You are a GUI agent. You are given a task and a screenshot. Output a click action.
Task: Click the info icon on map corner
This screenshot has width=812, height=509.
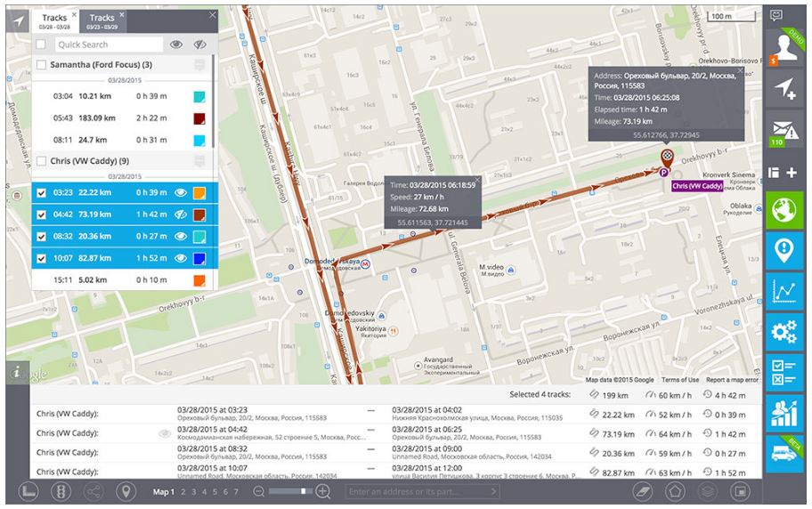click(17, 372)
